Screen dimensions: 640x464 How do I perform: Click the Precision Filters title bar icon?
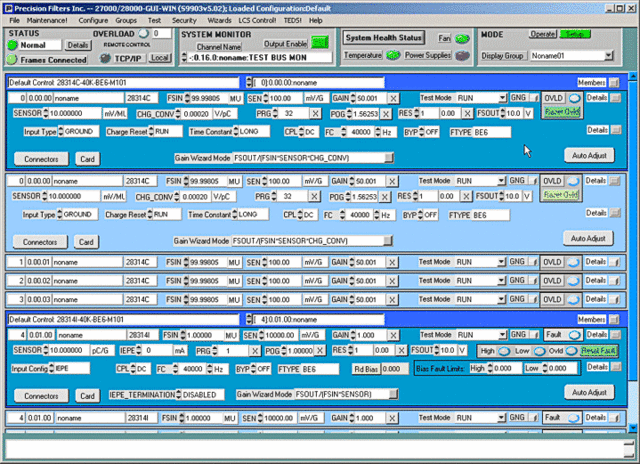(8, 8)
